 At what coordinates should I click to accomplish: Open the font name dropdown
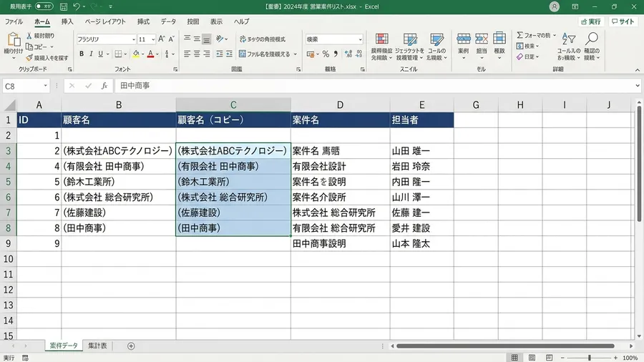[x=134, y=39]
